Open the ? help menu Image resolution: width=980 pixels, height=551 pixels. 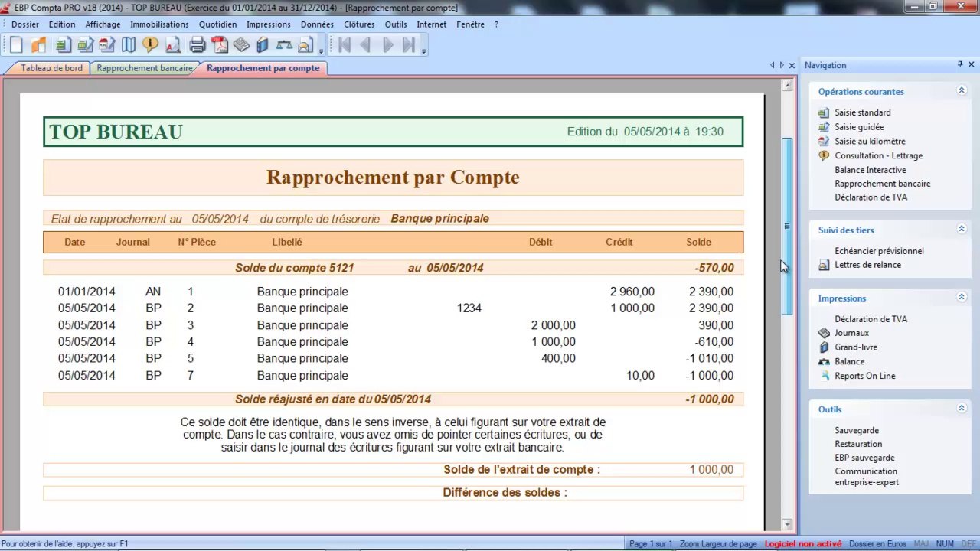pos(496,24)
